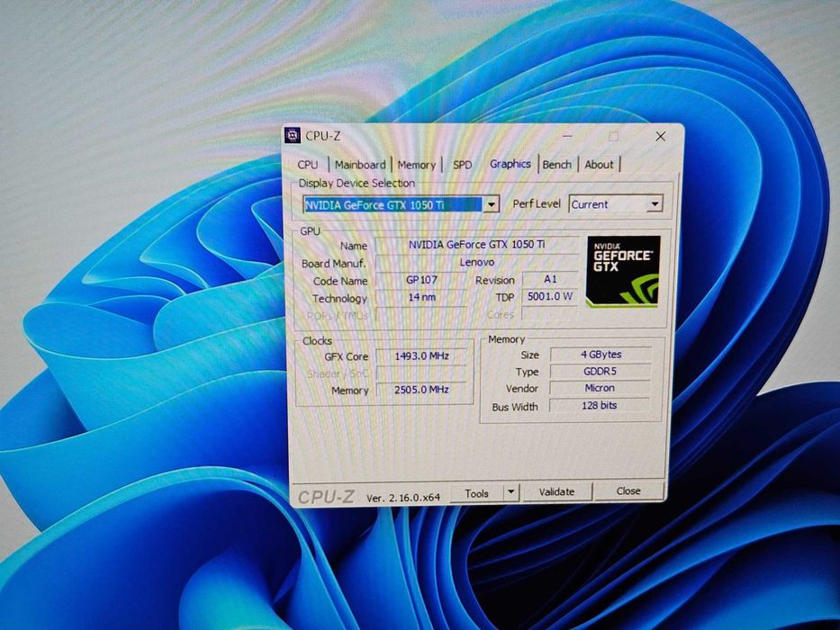This screenshot has height=630, width=840.
Task: Click the GFX Core 1493.0 MHz value
Action: point(421,355)
